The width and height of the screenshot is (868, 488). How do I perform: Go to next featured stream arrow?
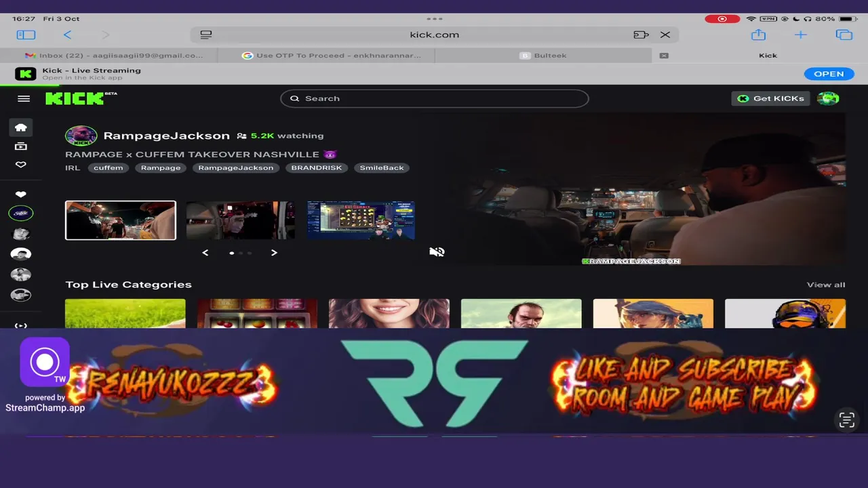(274, 253)
